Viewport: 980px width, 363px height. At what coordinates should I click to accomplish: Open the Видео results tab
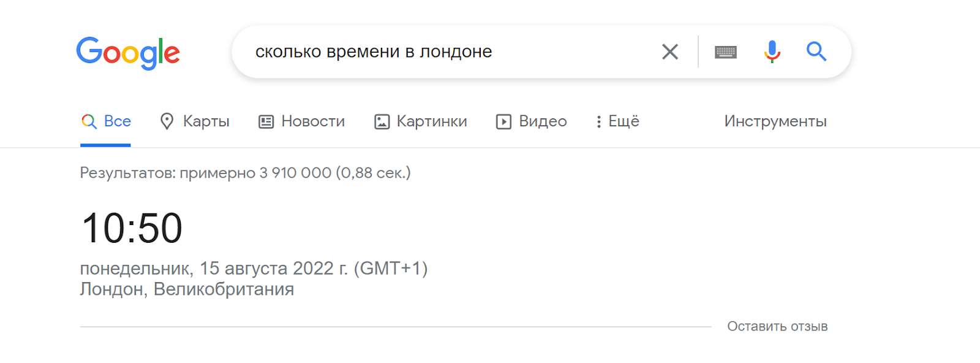pos(542,121)
